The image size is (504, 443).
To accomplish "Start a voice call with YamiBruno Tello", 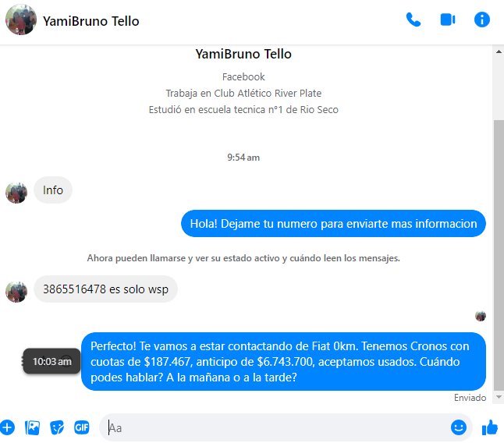I will point(413,20).
